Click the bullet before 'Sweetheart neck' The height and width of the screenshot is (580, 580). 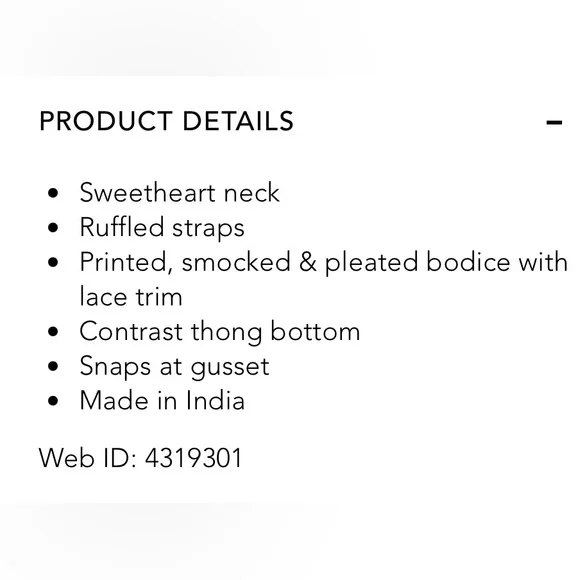pyautogui.click(x=53, y=193)
